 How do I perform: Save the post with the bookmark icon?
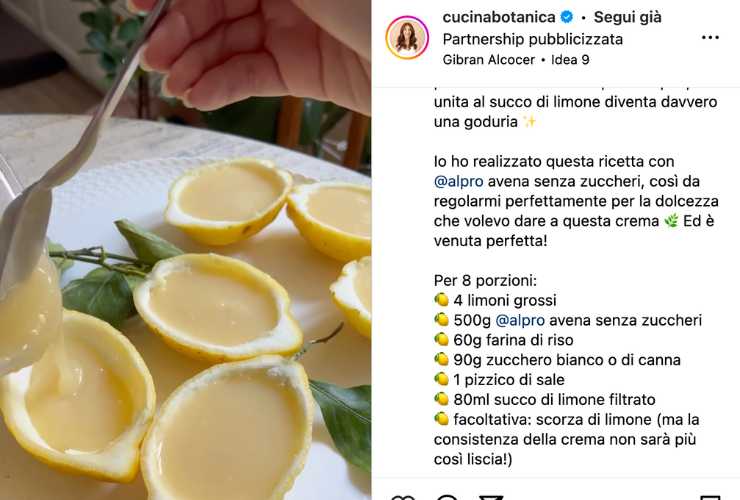709,497
